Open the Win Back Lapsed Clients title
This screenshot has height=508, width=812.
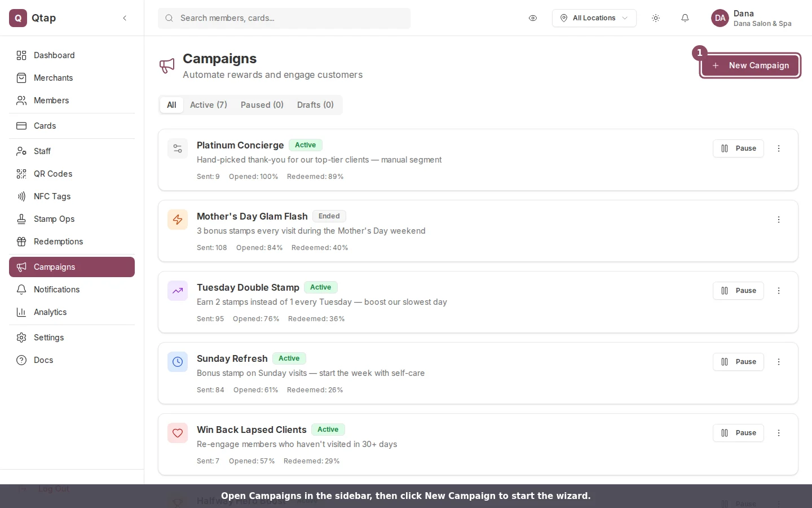(251, 430)
